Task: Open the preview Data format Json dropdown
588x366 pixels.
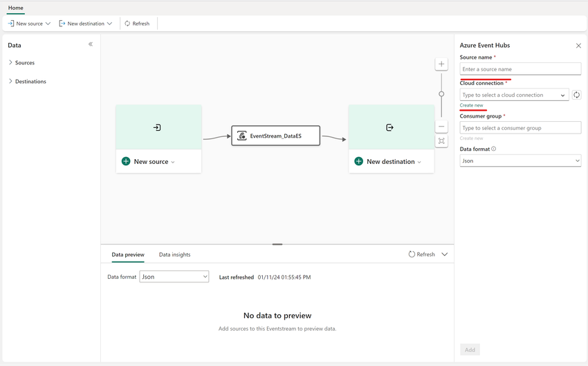Action: [174, 277]
